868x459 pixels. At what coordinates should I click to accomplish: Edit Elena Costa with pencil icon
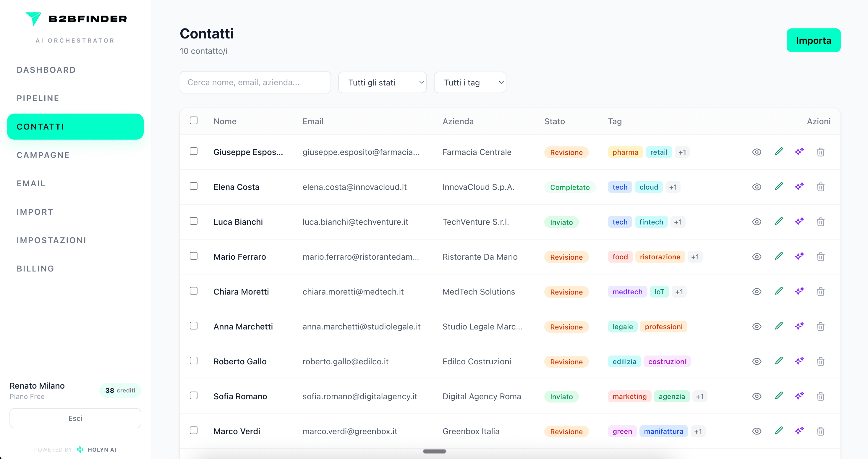click(778, 186)
